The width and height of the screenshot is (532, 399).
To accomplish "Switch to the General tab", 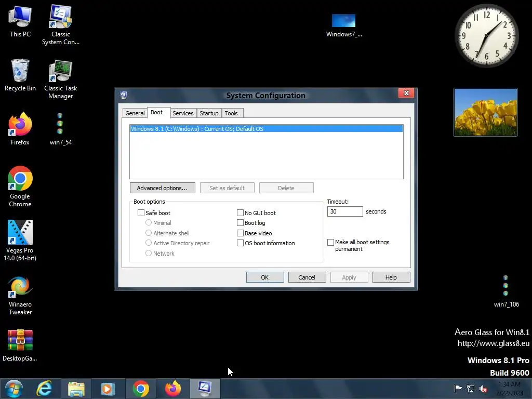I will click(135, 113).
